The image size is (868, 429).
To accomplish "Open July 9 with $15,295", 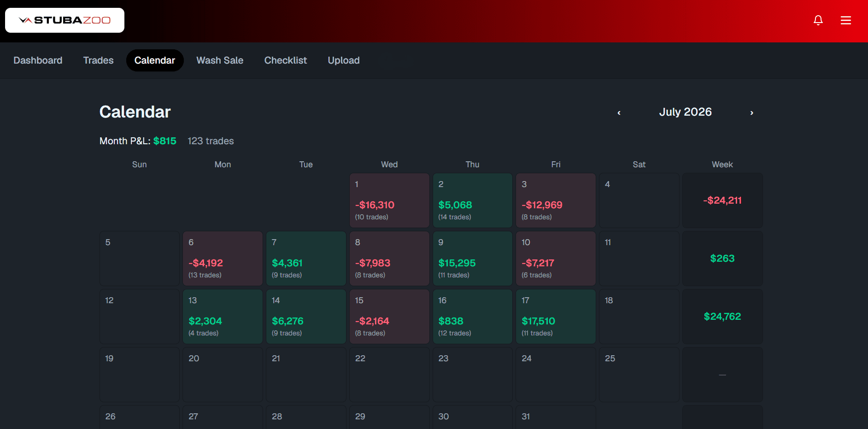I will 473,259.
